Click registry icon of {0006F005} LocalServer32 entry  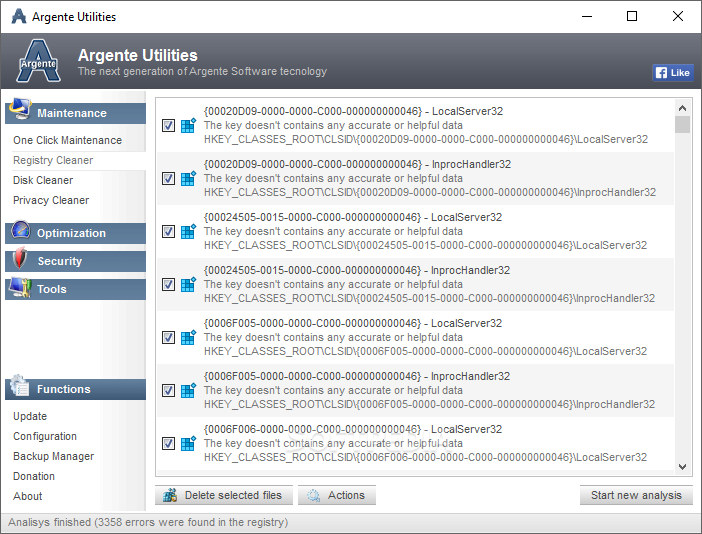(x=188, y=337)
